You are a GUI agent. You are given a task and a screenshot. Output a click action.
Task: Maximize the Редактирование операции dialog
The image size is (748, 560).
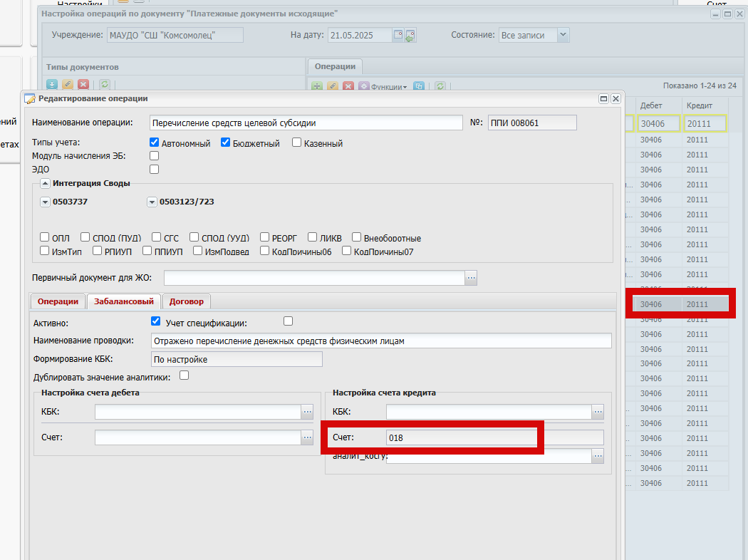[603, 99]
